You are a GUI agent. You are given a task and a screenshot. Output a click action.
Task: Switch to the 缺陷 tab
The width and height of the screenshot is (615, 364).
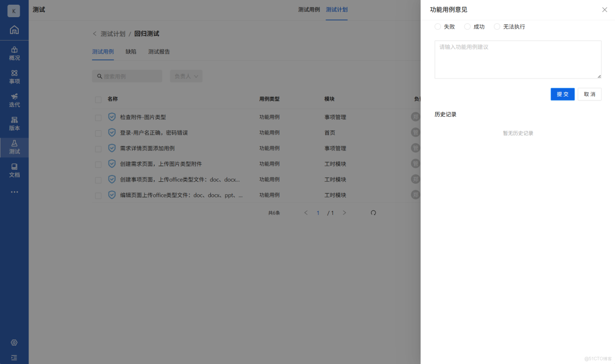point(130,51)
